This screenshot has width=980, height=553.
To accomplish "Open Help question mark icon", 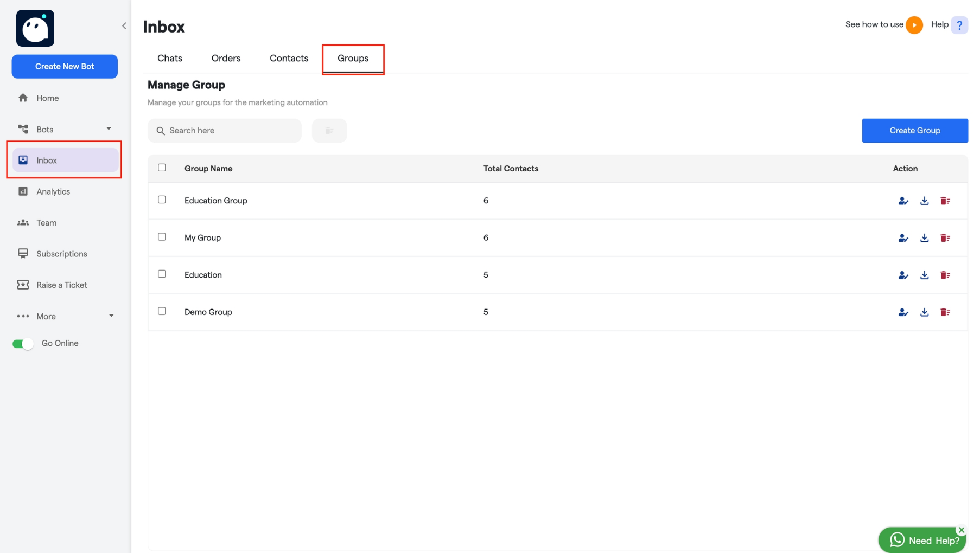I will [x=959, y=25].
